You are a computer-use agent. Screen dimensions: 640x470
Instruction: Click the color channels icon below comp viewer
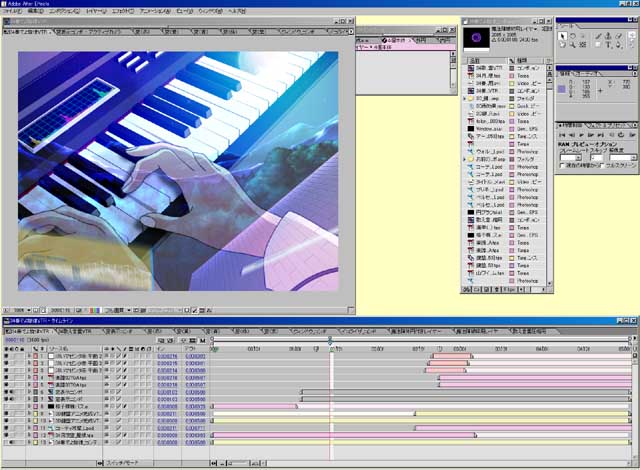[x=94, y=310]
